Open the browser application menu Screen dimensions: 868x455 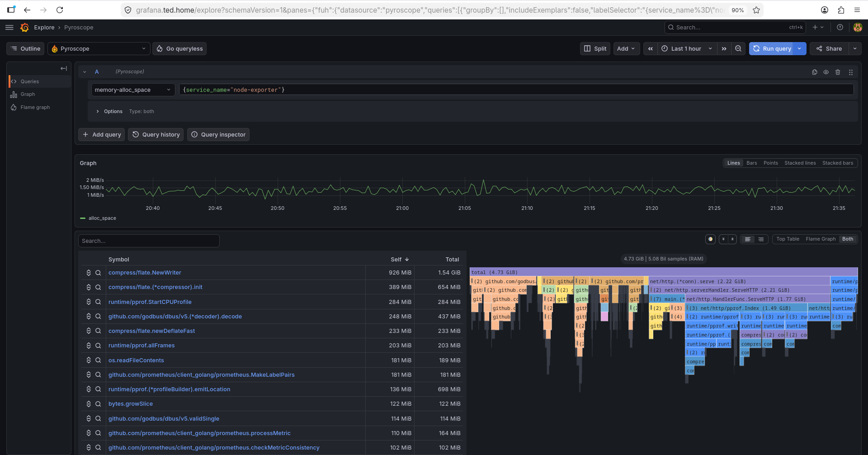[x=857, y=10]
